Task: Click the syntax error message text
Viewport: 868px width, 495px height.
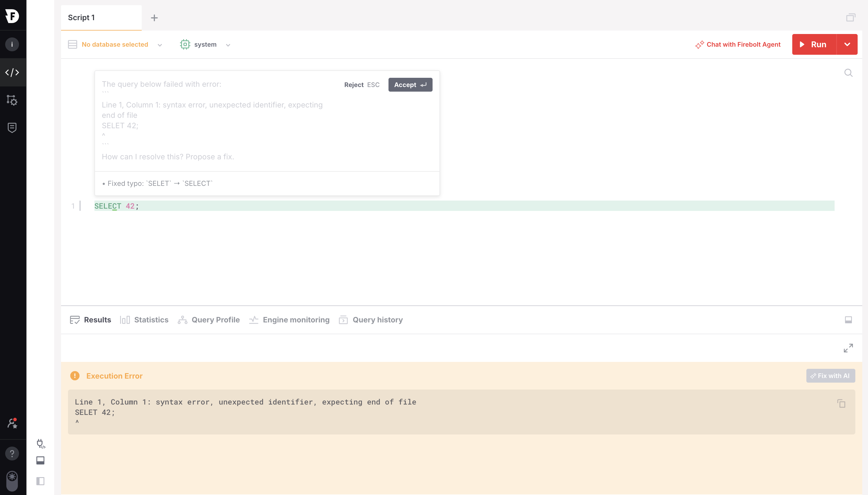Action: [x=245, y=402]
